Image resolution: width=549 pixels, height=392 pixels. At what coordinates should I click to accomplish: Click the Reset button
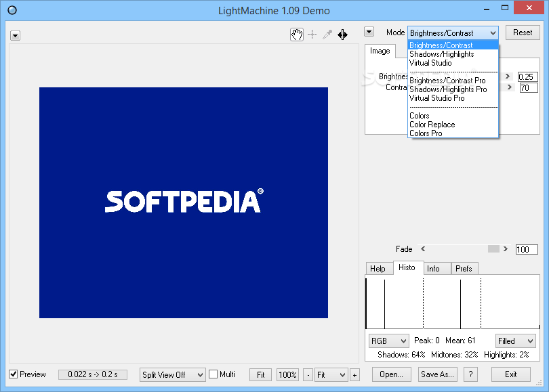[523, 32]
